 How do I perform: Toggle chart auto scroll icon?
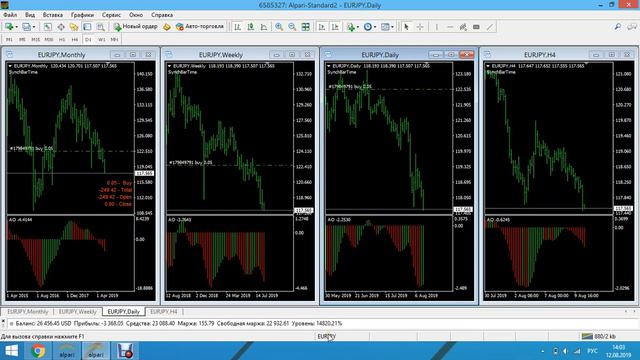322,27
